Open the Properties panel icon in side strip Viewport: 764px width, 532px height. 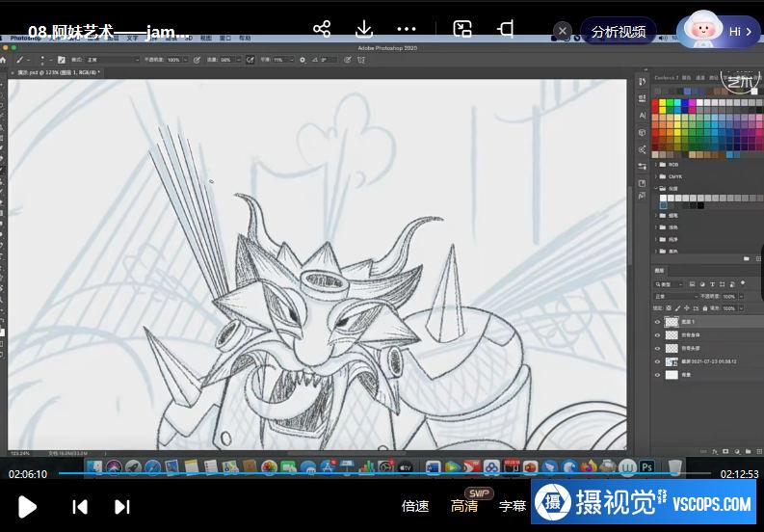point(642,98)
